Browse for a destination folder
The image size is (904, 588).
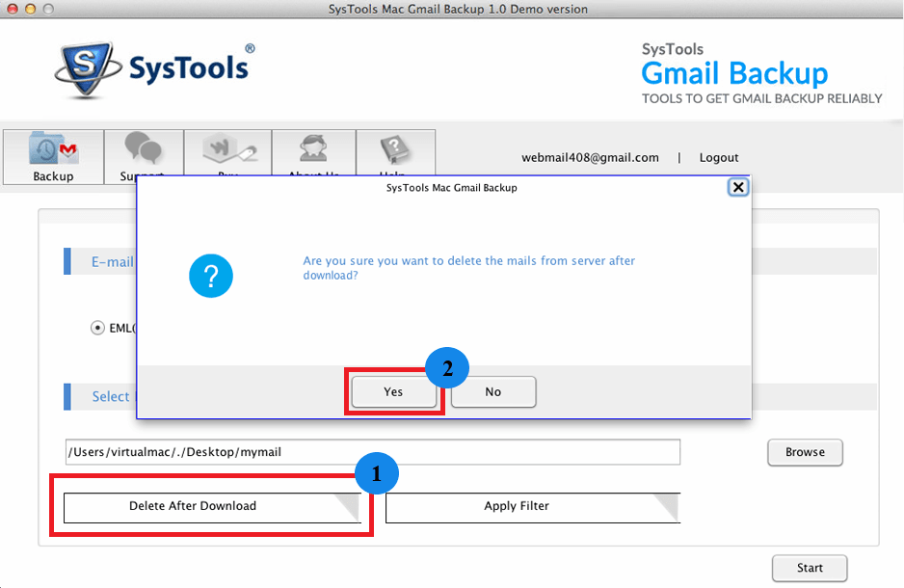[x=805, y=452]
